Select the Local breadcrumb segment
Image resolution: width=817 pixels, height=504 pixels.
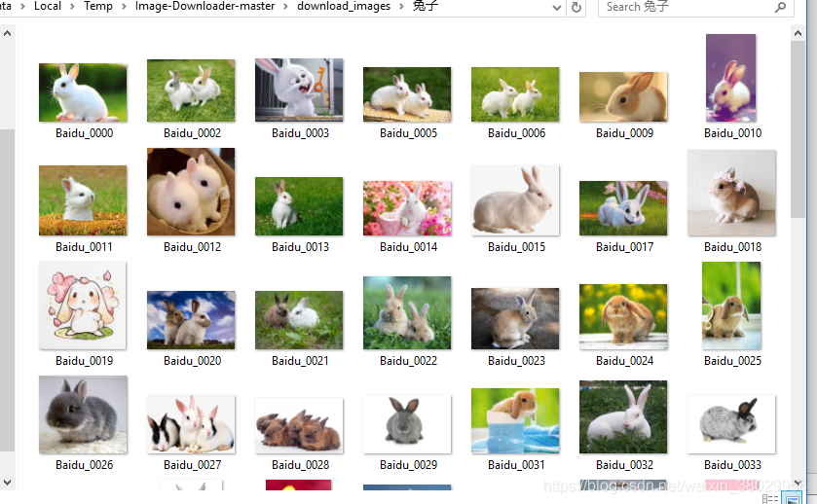coord(48,6)
